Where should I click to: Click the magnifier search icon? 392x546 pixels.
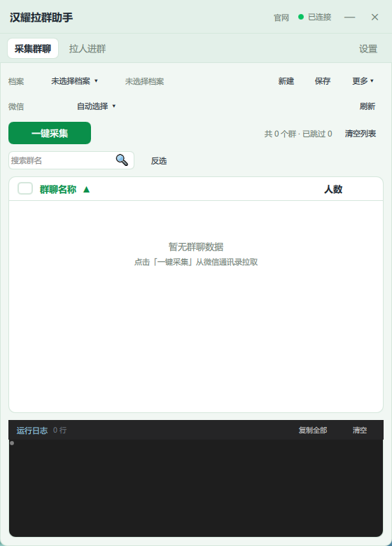pyautogui.click(x=122, y=160)
